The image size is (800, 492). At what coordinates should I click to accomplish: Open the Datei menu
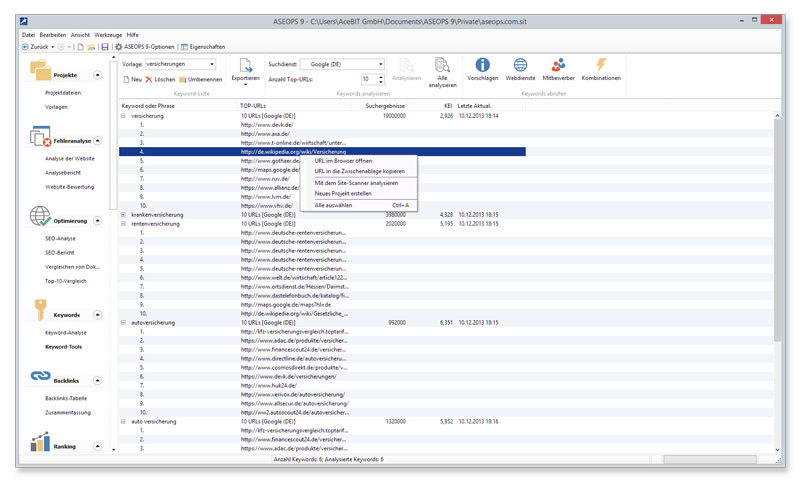pos(28,35)
